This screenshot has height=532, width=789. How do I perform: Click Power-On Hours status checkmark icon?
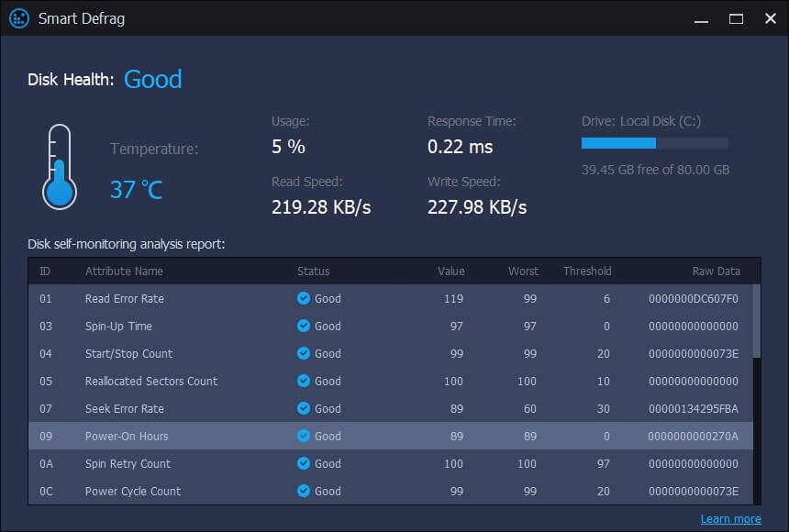point(304,436)
